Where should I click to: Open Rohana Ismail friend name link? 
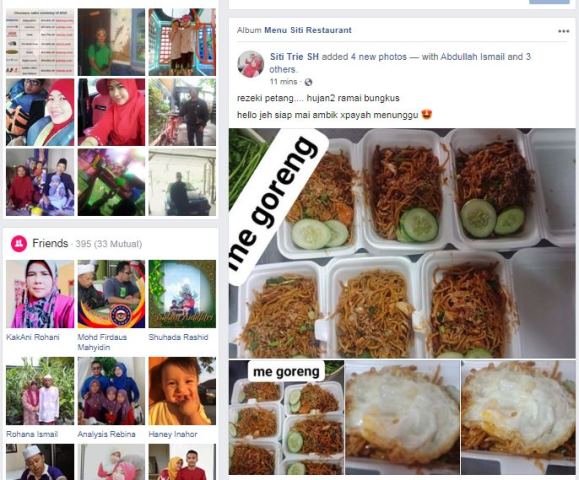pos(32,434)
